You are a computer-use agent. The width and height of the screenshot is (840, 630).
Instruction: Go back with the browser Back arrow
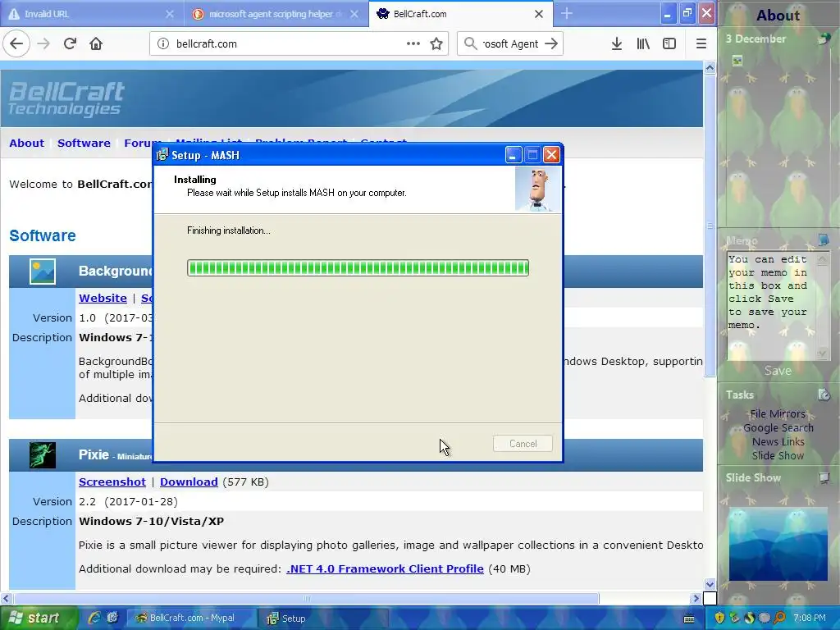16,43
